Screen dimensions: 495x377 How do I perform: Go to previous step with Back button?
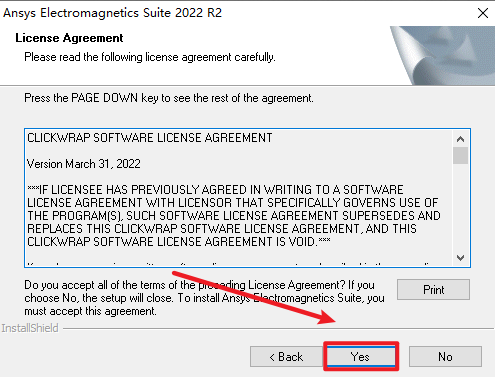286,357
